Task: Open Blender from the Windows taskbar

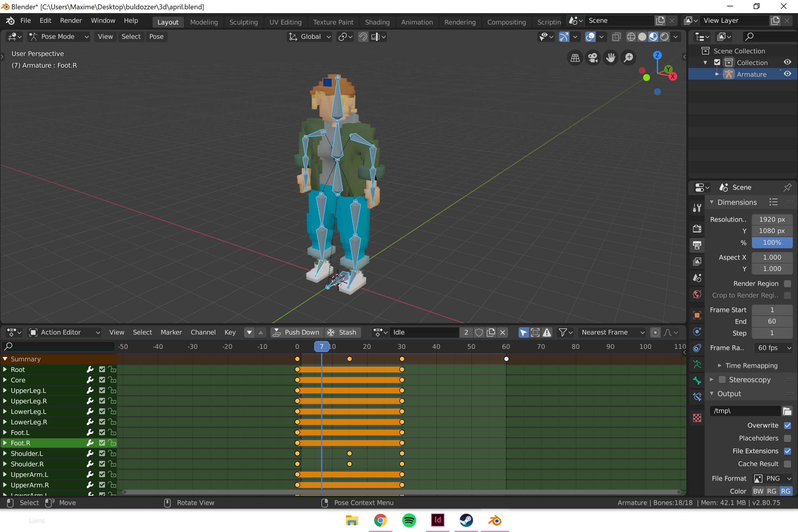Action: [494, 520]
